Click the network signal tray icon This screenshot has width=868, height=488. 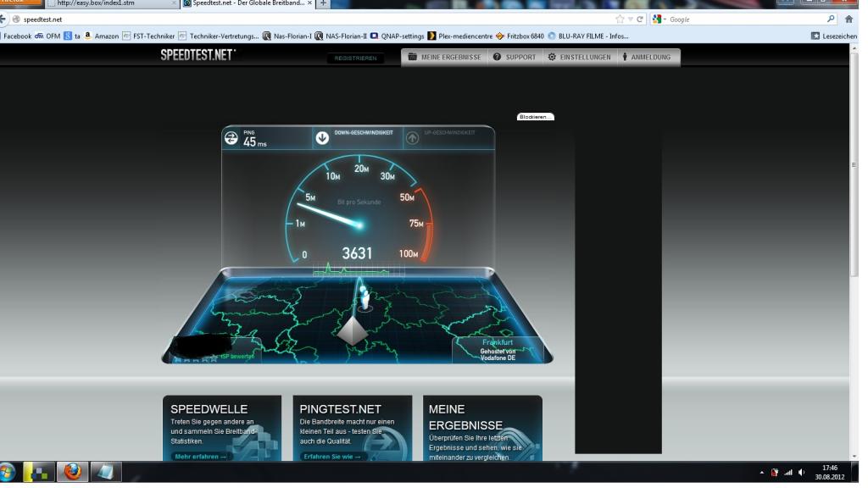click(x=787, y=473)
